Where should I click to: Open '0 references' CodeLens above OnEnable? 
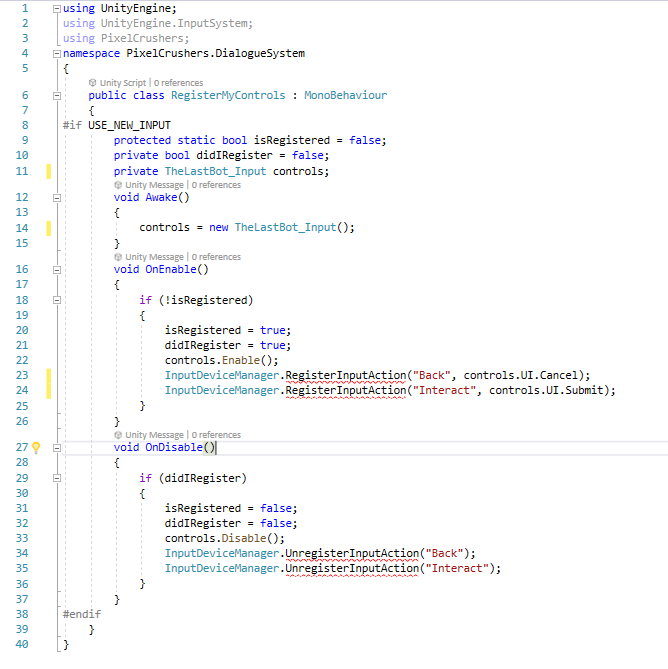216,257
